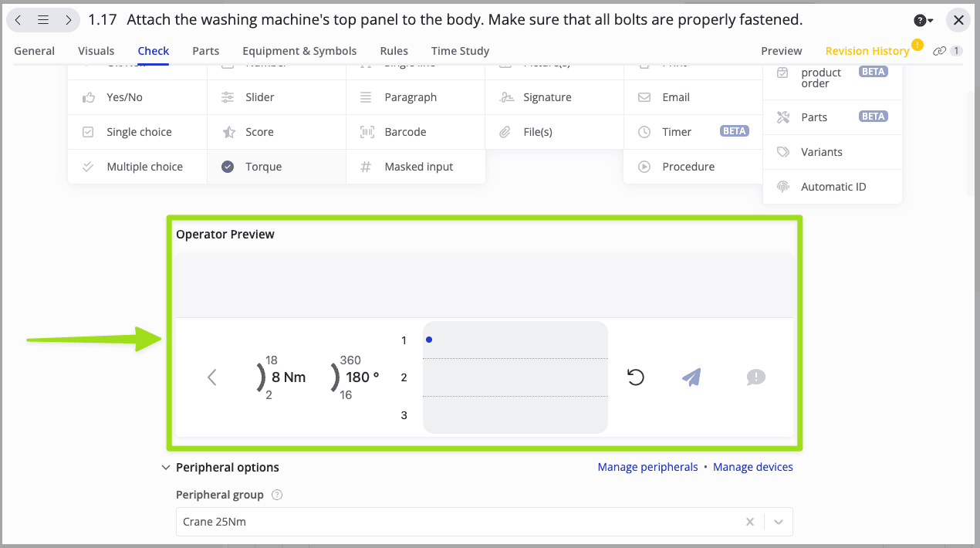Go to previous step arrow in header
Viewport: 980px width, 548px height.
click(x=19, y=20)
